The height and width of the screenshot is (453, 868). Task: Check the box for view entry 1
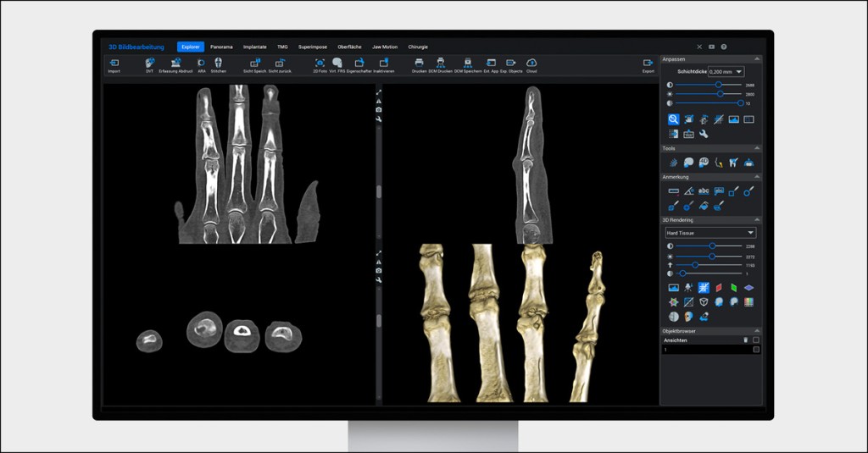[756, 349]
